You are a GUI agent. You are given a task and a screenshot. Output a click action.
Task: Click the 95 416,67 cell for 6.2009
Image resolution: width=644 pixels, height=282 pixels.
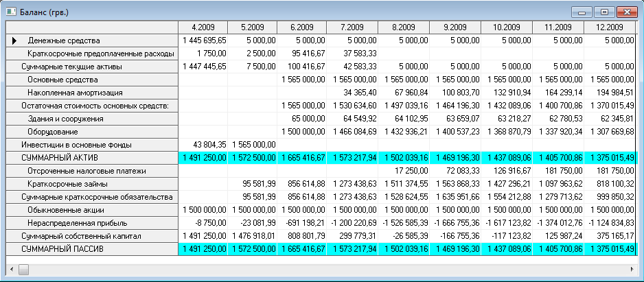[302, 54]
